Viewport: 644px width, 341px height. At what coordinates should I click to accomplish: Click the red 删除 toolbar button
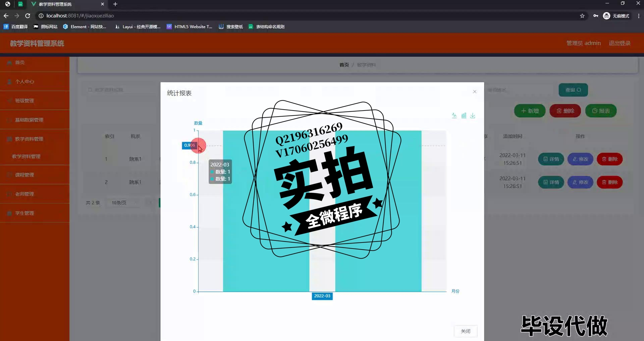coord(565,111)
